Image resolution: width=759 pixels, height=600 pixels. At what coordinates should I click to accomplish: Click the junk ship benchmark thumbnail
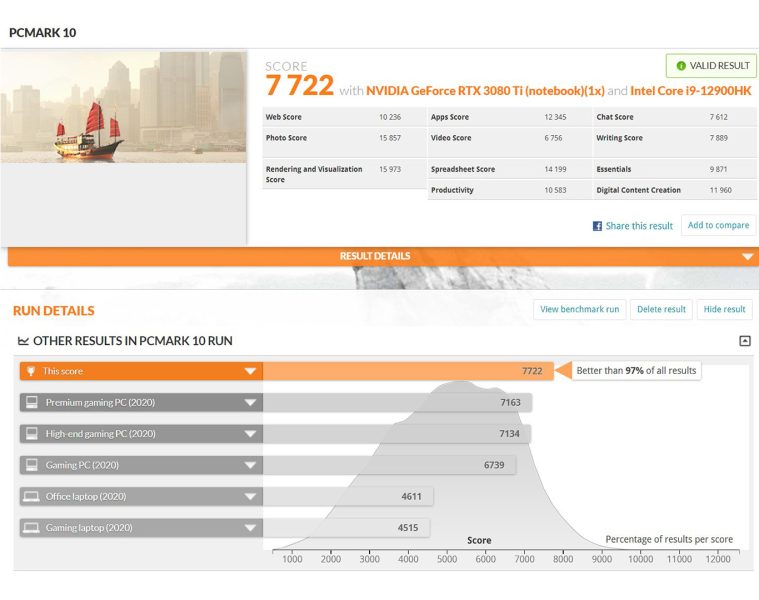point(123,107)
